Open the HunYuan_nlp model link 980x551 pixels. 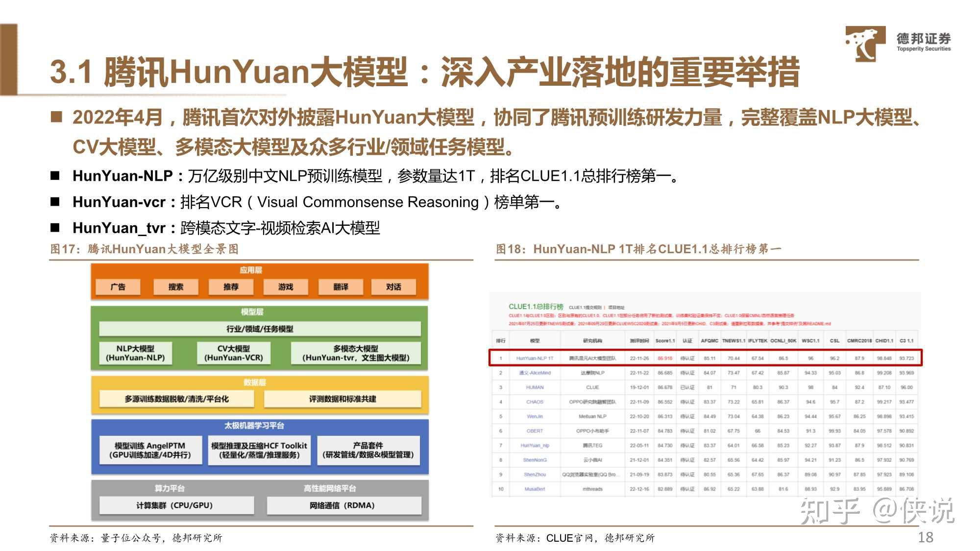click(x=535, y=446)
